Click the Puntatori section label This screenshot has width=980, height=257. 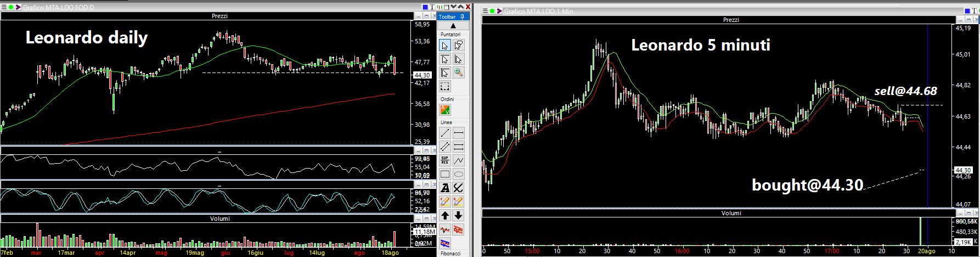coord(451,34)
